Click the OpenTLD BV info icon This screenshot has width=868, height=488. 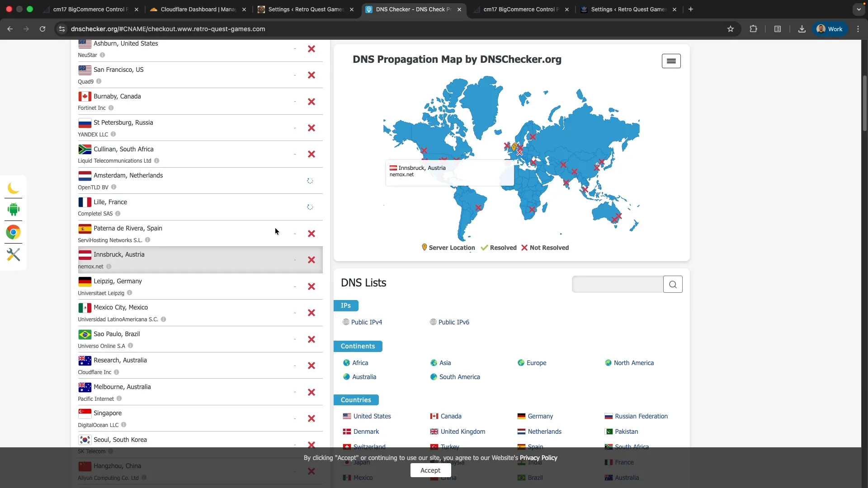click(113, 187)
